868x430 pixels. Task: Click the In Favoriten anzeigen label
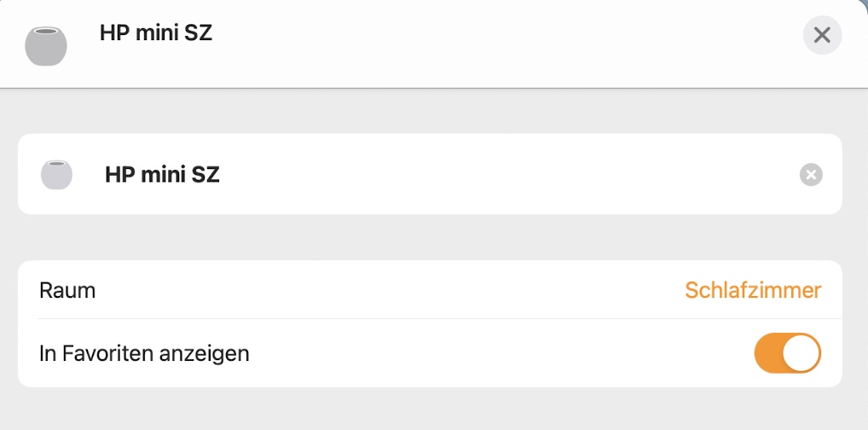(144, 353)
